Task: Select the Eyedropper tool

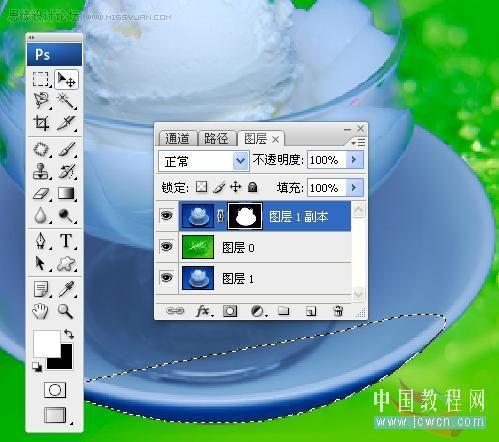Action: pos(66,289)
